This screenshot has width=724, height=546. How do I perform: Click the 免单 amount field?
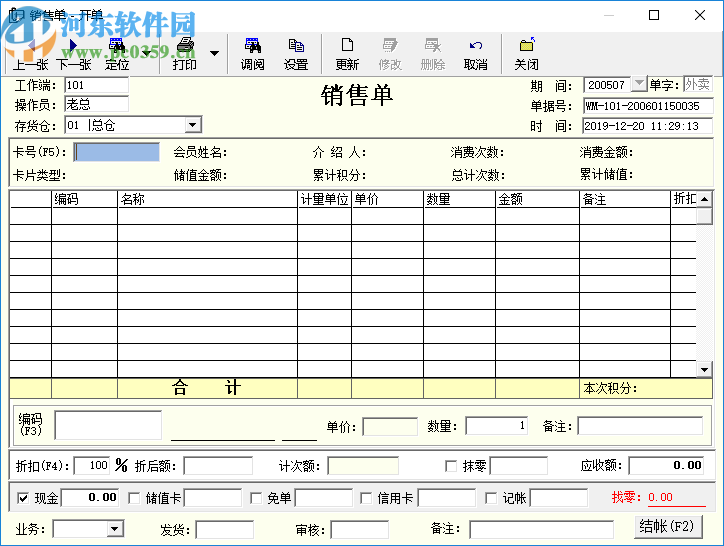[x=324, y=498]
